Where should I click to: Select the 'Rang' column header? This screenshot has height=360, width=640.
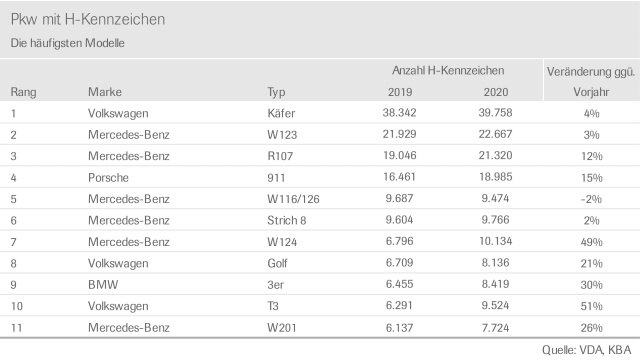(x=23, y=92)
